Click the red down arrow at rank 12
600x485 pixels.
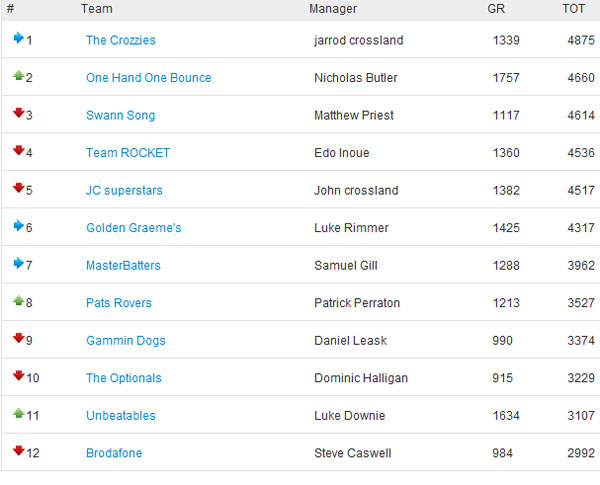[x=18, y=452]
